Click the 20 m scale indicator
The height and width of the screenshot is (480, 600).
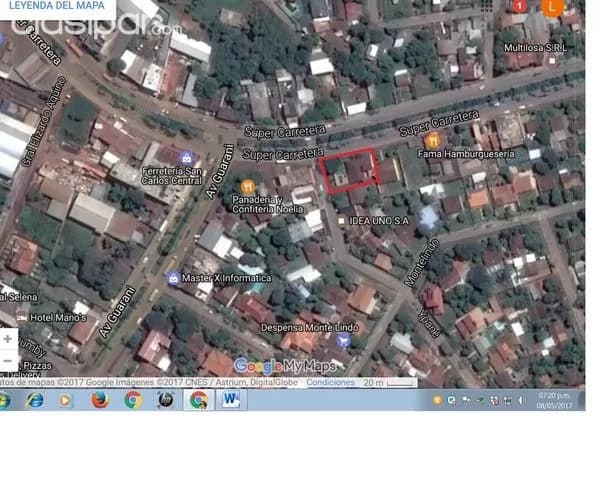click(388, 382)
